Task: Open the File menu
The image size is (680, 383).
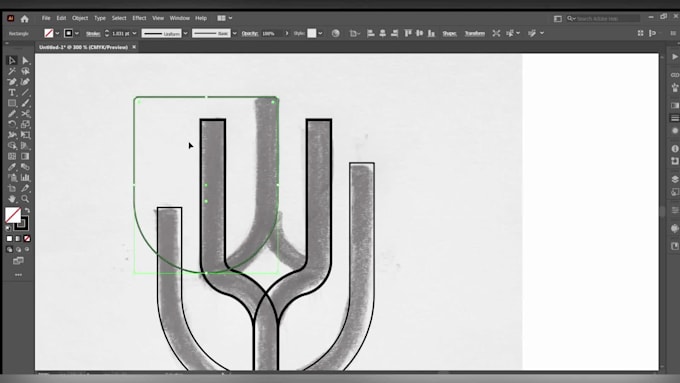Action: pyautogui.click(x=46, y=18)
